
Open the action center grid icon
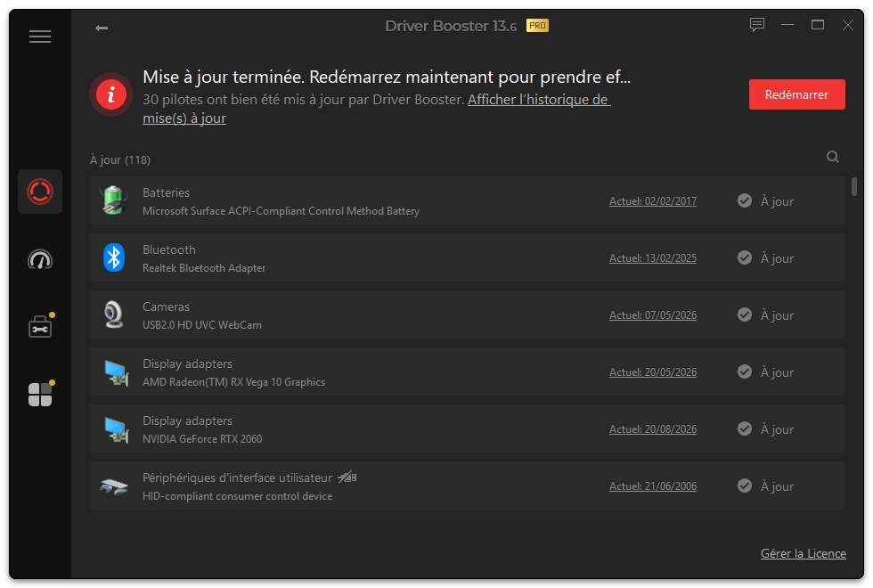coord(40,394)
